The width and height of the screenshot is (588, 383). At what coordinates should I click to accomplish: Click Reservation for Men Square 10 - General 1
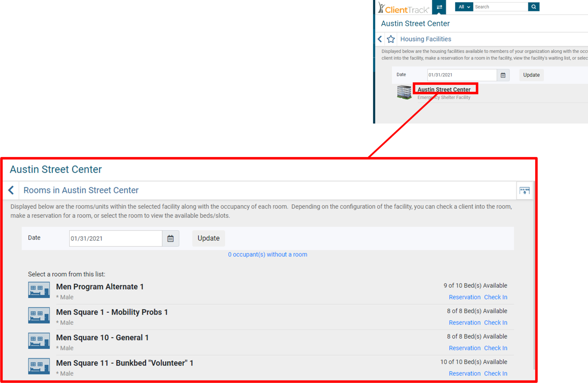(465, 348)
